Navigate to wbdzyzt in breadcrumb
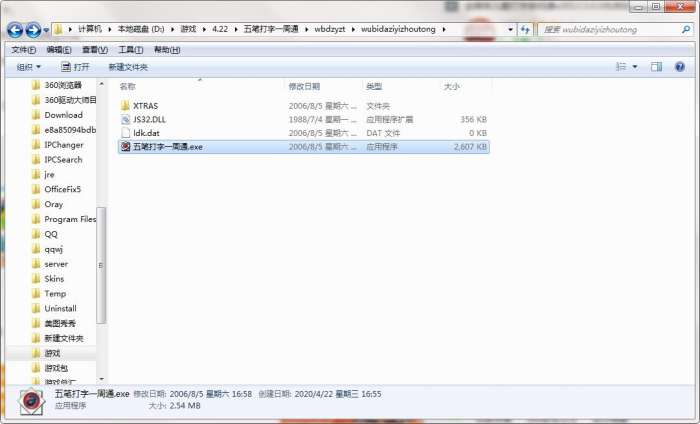Viewport: 700px width, 424px height. click(329, 29)
